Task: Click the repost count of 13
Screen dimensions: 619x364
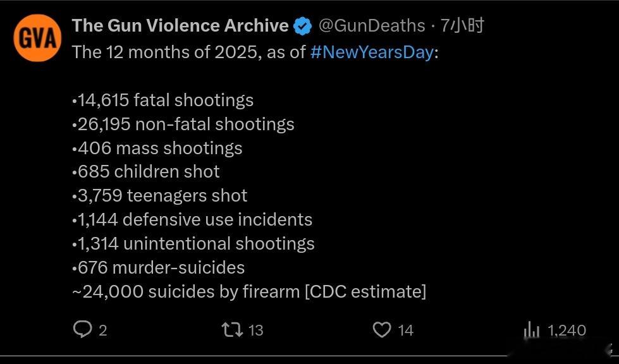Action: click(255, 330)
